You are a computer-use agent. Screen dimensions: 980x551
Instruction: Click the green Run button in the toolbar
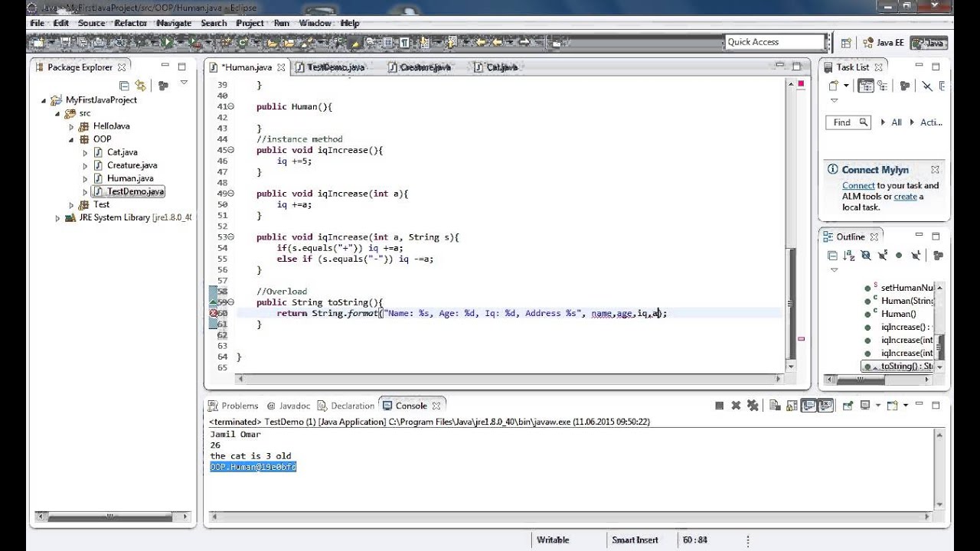click(x=166, y=42)
